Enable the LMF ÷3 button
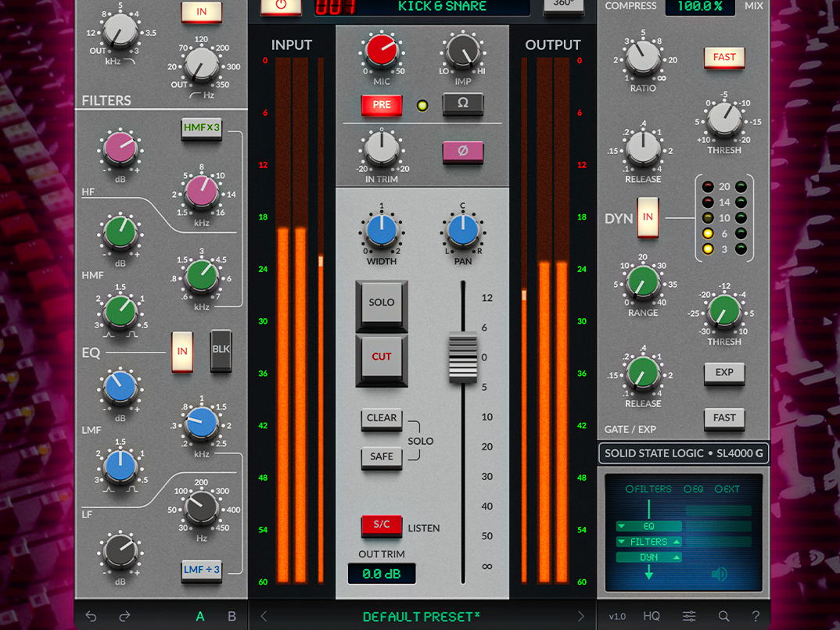The height and width of the screenshot is (630, 840). (202, 571)
